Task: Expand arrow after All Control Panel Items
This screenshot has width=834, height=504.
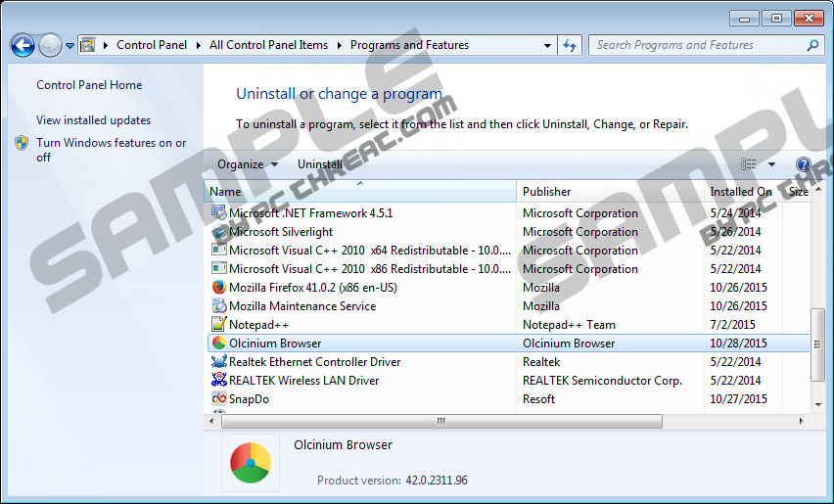Action: click(x=340, y=46)
